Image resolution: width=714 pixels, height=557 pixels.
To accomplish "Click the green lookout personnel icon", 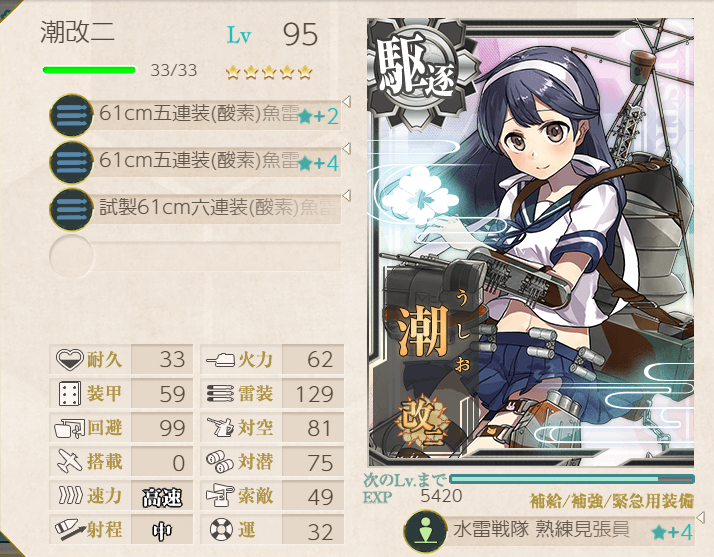I will [425, 532].
